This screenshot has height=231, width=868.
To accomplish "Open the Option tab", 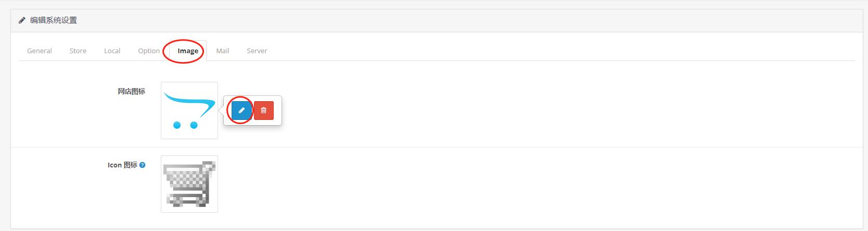I will pos(149,51).
